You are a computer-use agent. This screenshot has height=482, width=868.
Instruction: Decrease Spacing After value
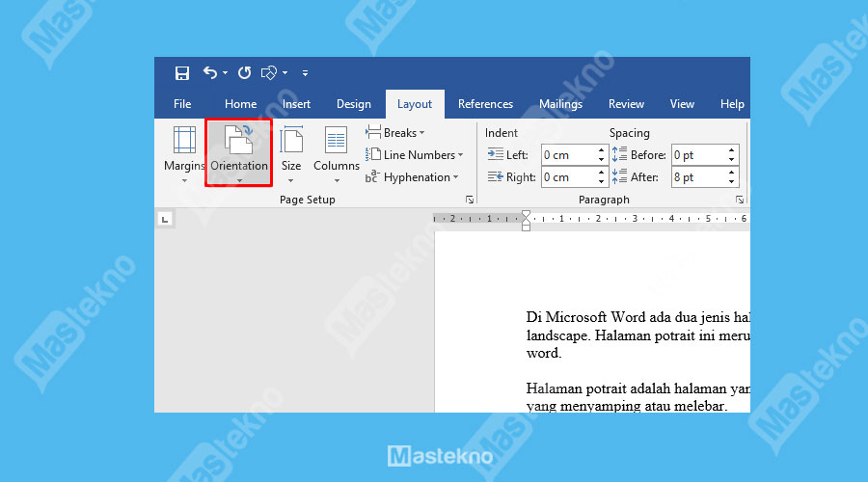click(x=731, y=182)
